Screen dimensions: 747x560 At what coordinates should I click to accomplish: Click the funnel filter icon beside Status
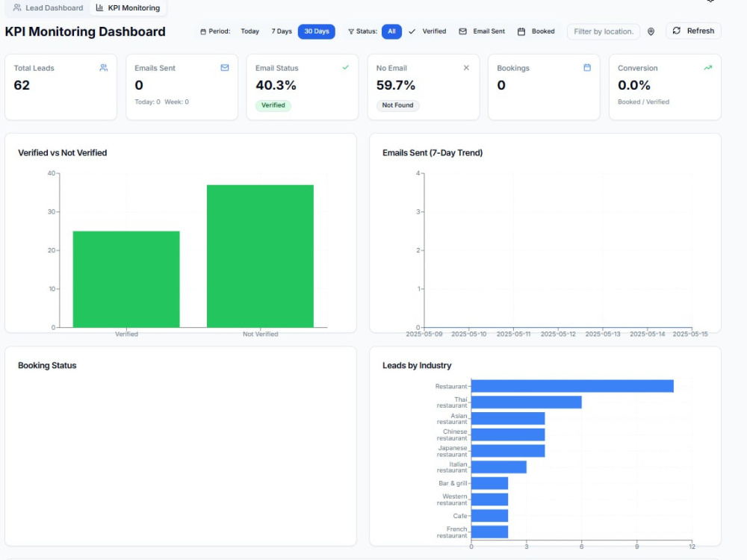[351, 31]
